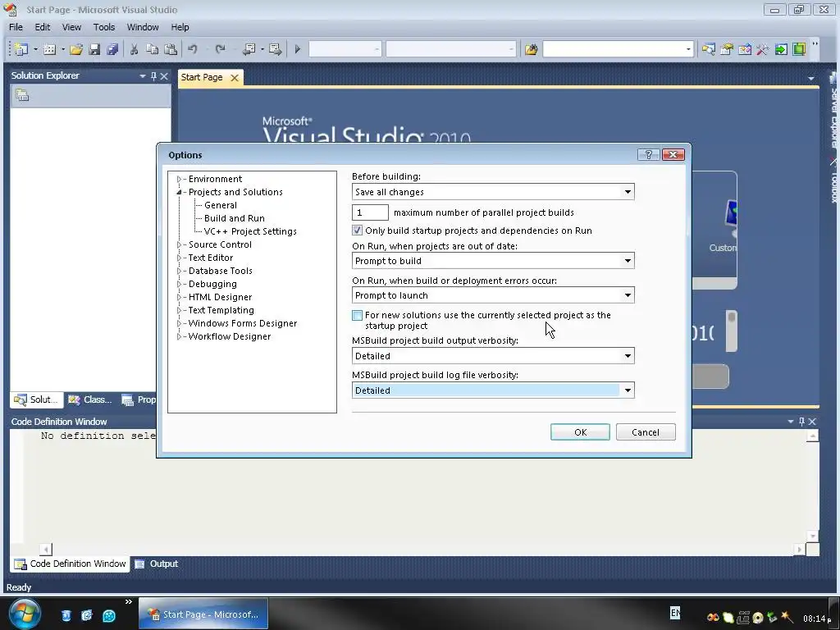Click the Code Definition Window tab
840x630 pixels.
71,564
